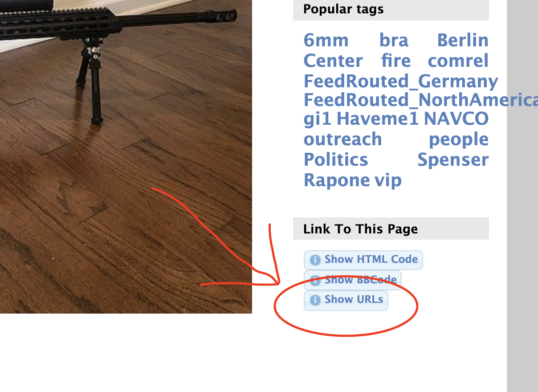The height and width of the screenshot is (392, 538).
Task: Select the FeedRouted_Germany tag
Action: point(401,82)
